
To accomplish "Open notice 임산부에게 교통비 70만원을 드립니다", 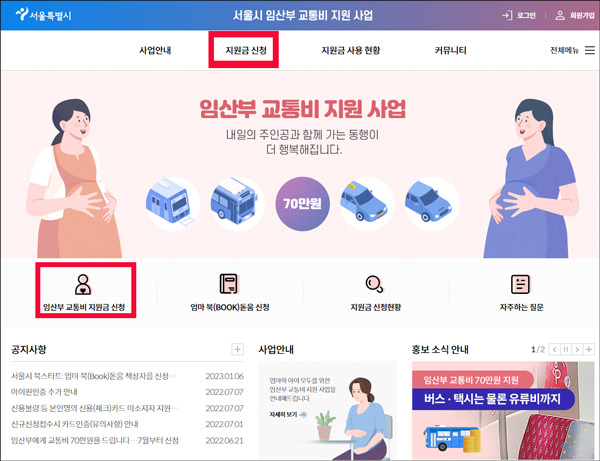I will [95, 440].
